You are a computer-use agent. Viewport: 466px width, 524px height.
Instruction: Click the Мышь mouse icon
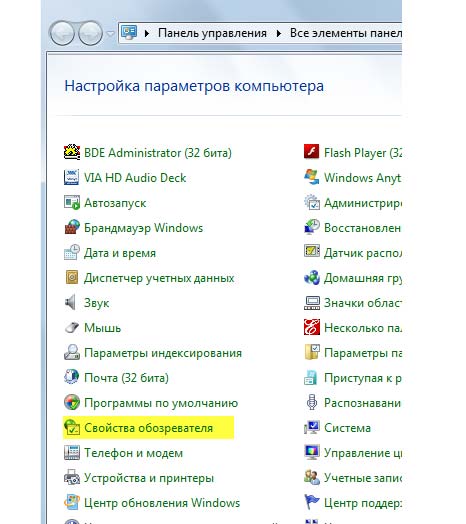click(x=72, y=328)
